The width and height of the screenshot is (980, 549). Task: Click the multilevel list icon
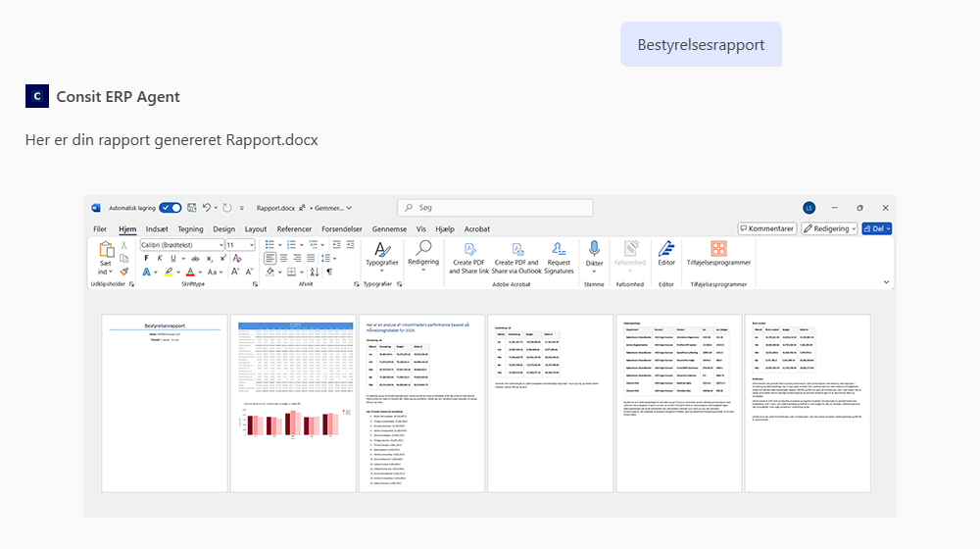[313, 244]
